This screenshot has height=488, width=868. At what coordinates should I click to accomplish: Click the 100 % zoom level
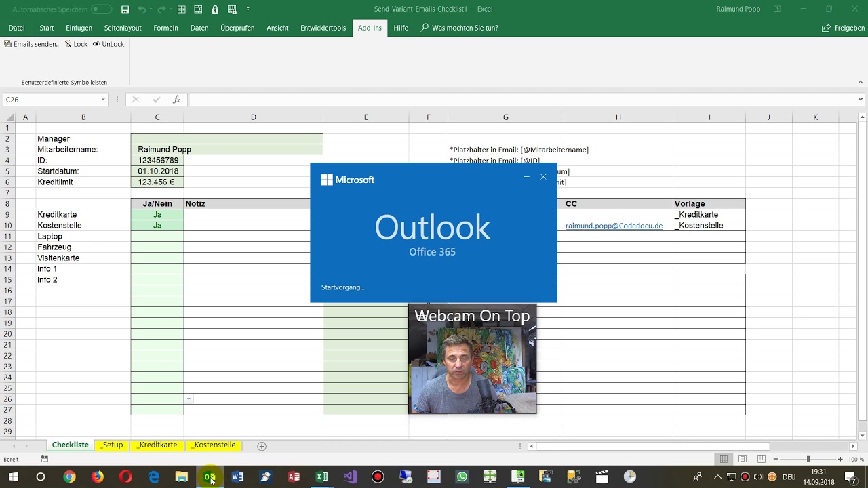856,460
